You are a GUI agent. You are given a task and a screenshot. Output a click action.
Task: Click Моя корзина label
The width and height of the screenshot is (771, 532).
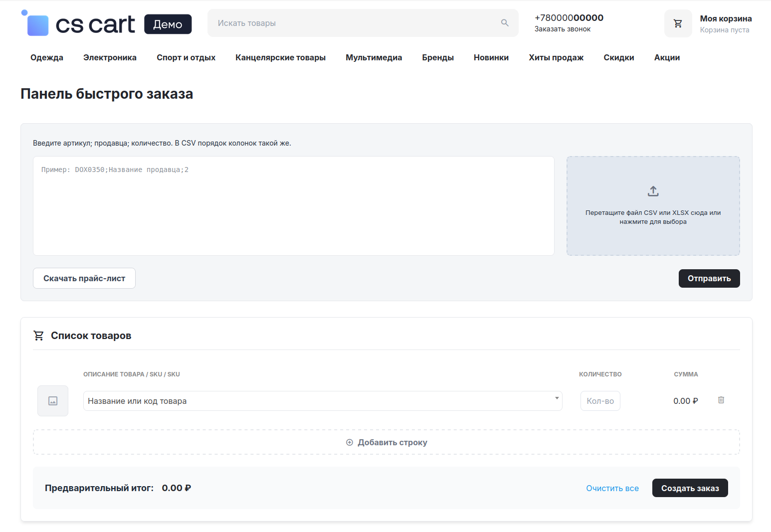[726, 18]
